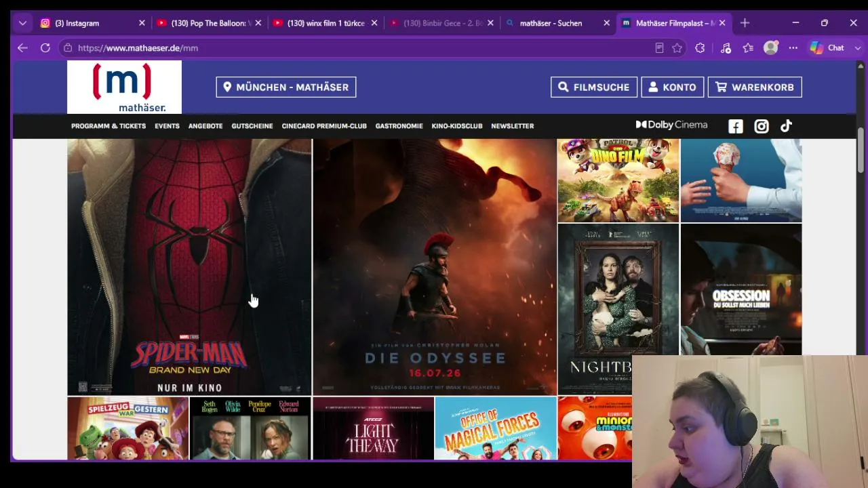The width and height of the screenshot is (868, 488).
Task: Go back with the browser back arrow
Action: [x=22, y=48]
